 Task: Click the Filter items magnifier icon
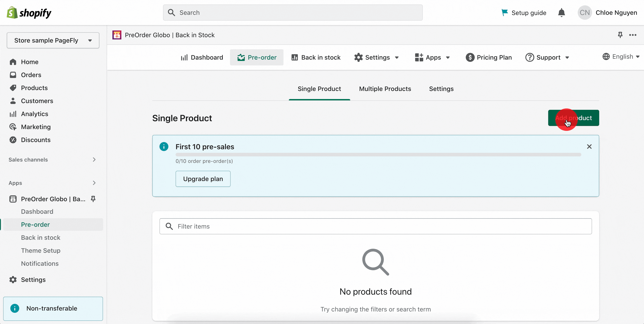point(169,226)
